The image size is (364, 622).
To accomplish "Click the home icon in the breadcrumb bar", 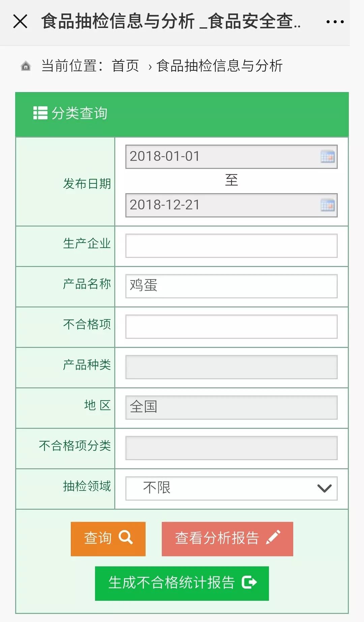I will click(x=26, y=66).
